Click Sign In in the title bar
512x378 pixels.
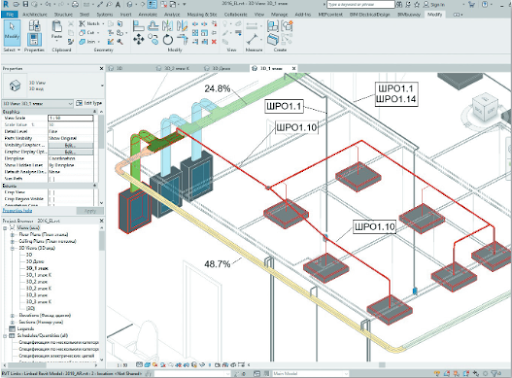click(x=435, y=5)
